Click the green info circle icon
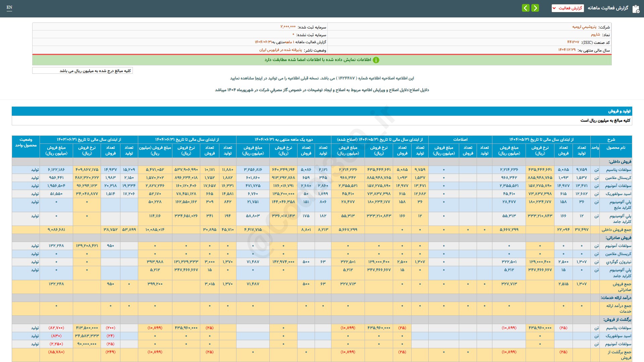The height and width of the screenshot is (362, 644). point(376,60)
